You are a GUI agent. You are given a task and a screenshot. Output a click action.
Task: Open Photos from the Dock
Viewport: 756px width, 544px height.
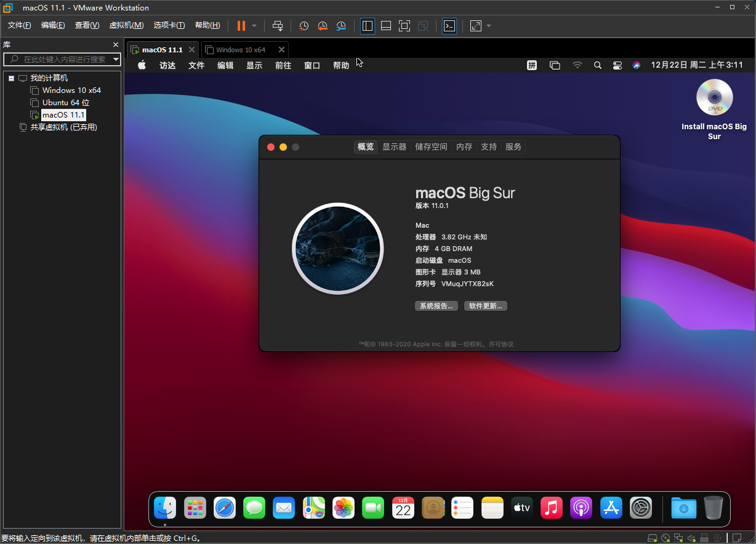click(x=344, y=508)
